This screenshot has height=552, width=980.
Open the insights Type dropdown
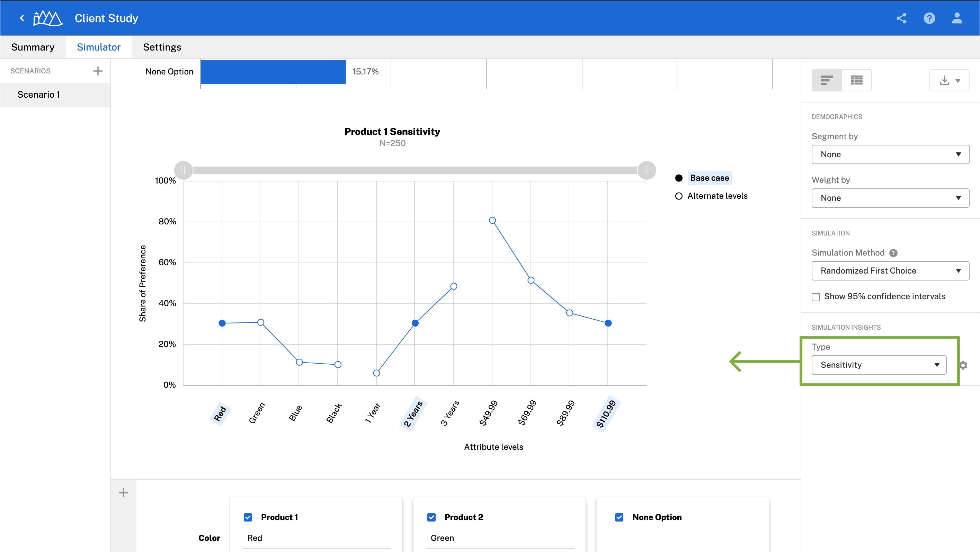pyautogui.click(x=879, y=365)
